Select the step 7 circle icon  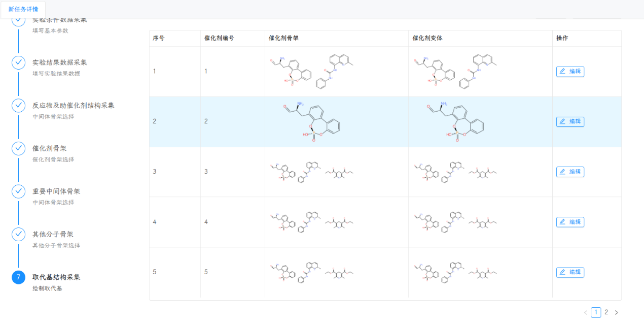pyautogui.click(x=18, y=277)
